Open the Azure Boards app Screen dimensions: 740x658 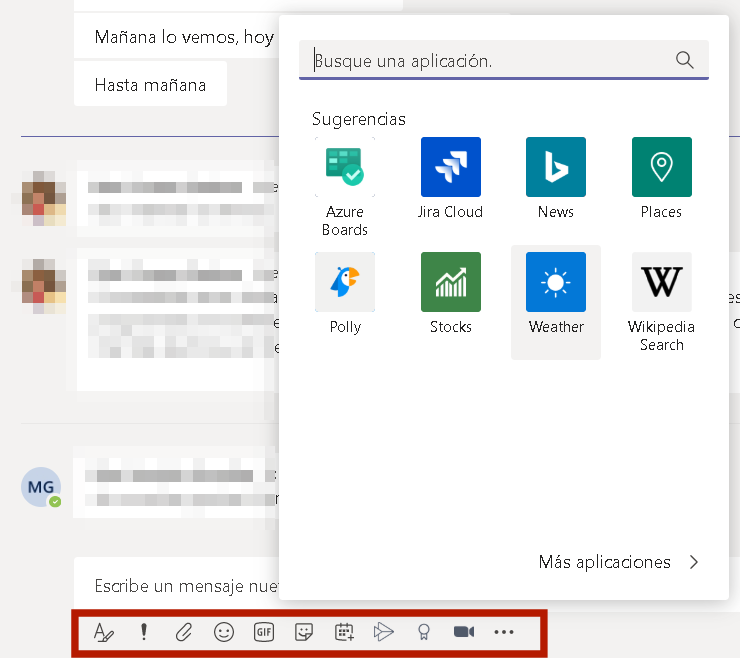click(x=345, y=187)
